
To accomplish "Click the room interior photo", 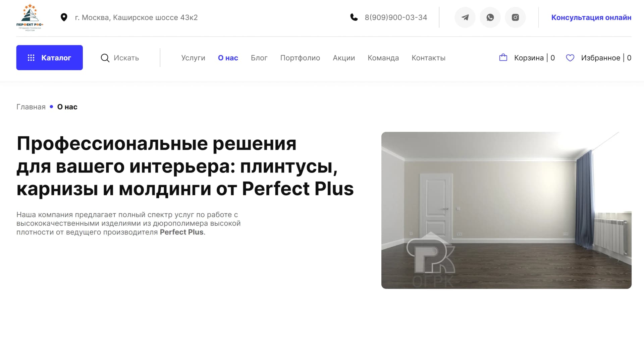I will 506,210.
